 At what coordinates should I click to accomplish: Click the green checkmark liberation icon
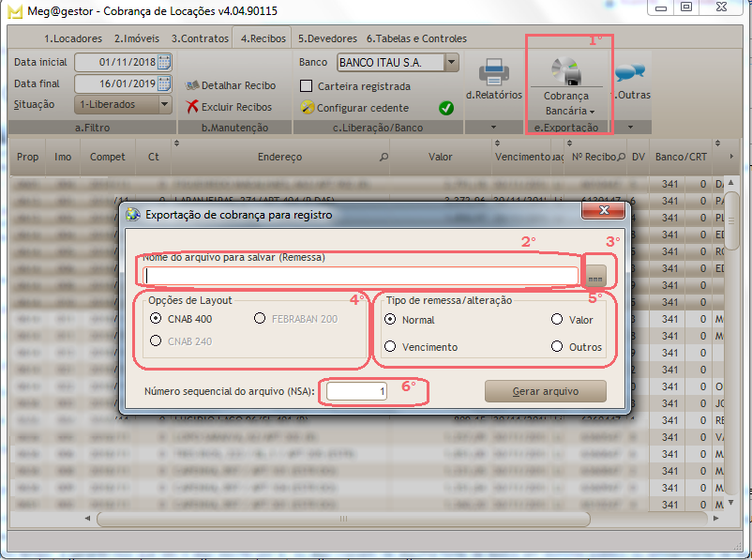446,108
